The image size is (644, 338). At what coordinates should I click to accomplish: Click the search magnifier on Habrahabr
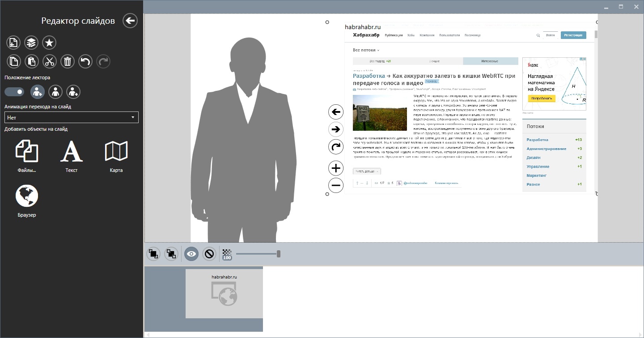538,35
